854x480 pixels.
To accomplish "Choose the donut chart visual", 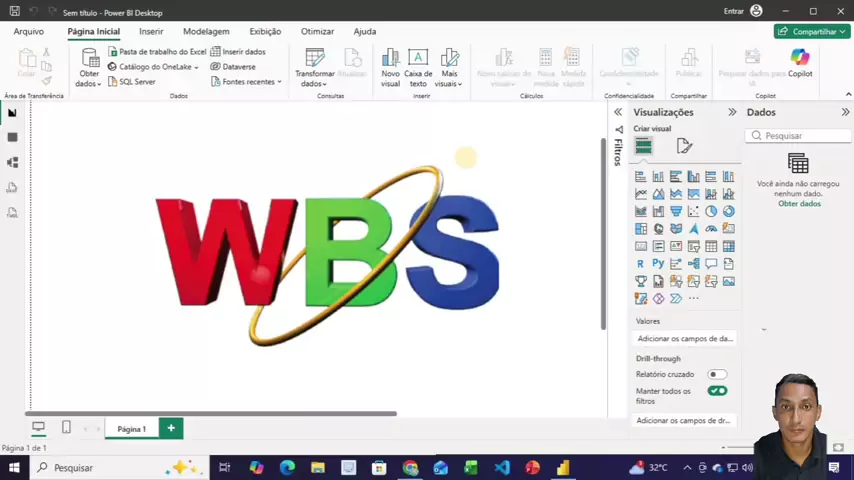I will (x=729, y=211).
